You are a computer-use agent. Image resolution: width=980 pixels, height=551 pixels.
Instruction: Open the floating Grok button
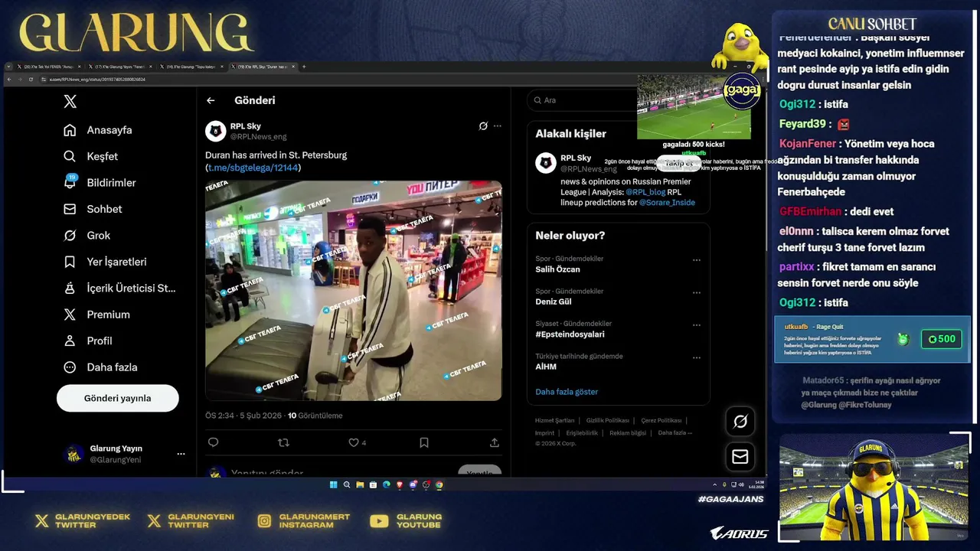pos(740,422)
